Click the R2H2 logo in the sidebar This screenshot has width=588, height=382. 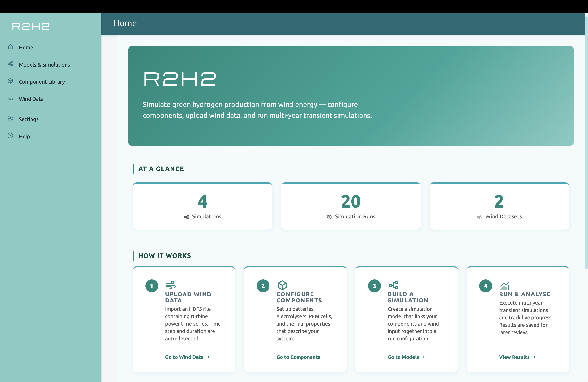[31, 26]
